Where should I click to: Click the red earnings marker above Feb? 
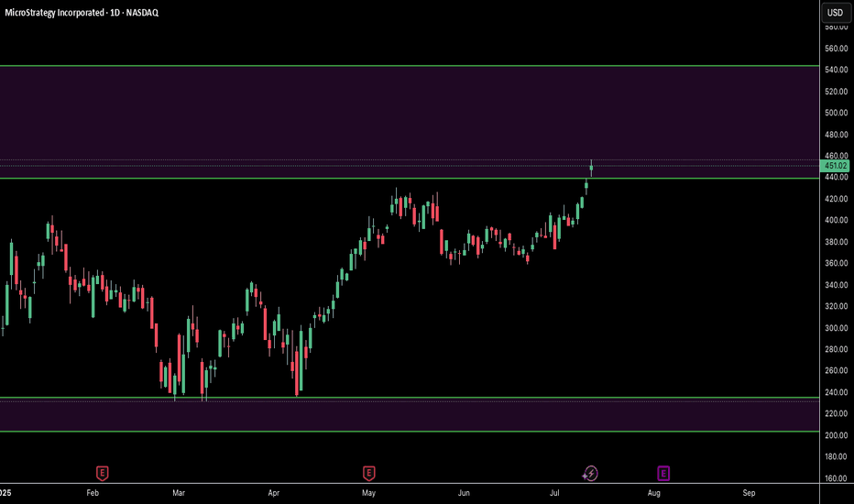coord(102,474)
